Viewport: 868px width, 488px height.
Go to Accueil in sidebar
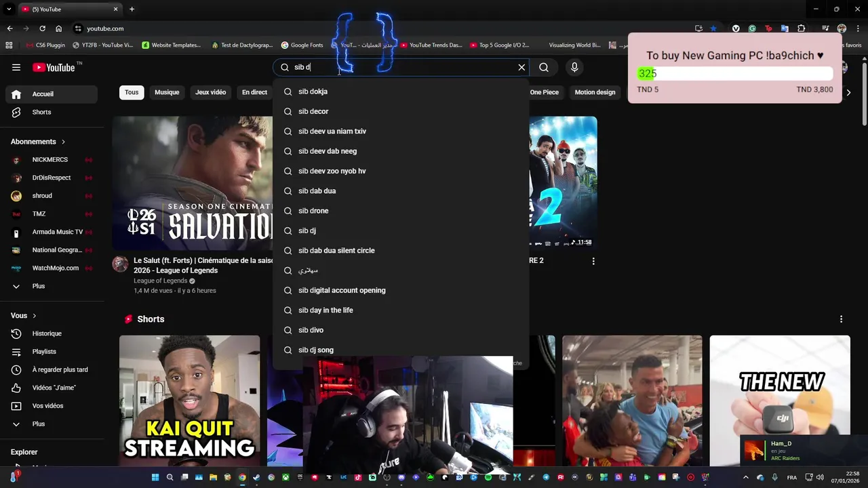pyautogui.click(x=52, y=94)
